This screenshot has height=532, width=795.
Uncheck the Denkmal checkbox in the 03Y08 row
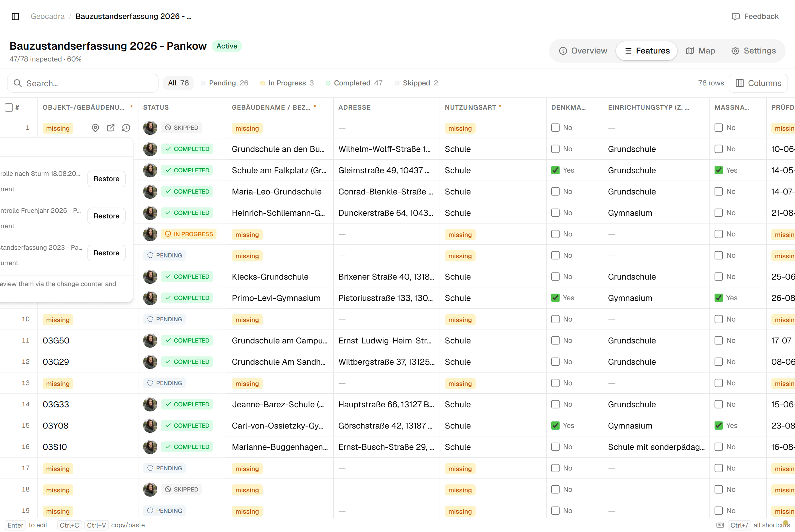click(x=555, y=426)
